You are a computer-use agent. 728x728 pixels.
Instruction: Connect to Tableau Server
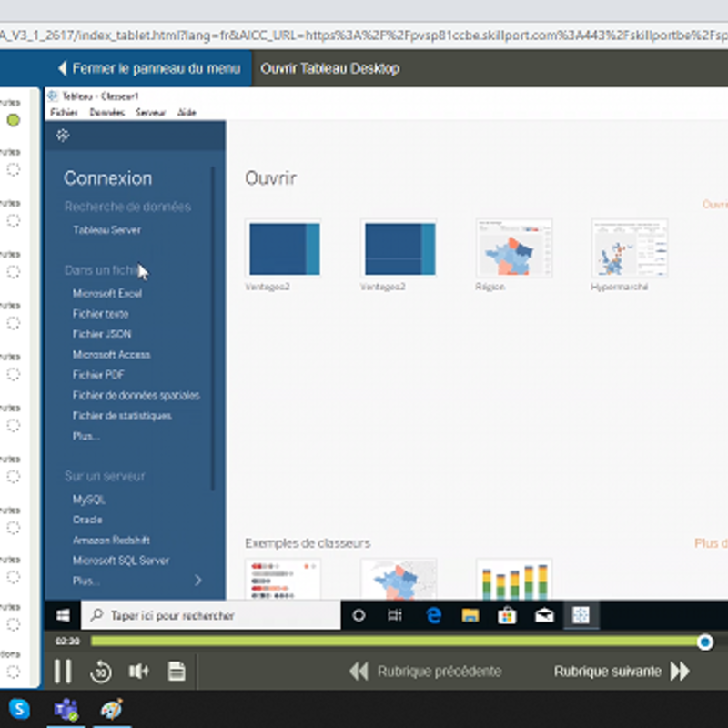[106, 230]
